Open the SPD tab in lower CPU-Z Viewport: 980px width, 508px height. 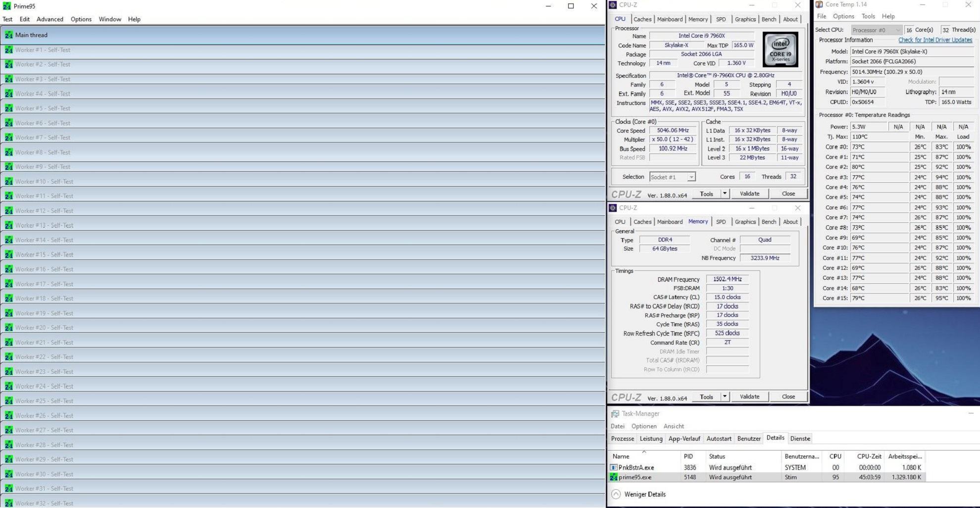click(721, 222)
